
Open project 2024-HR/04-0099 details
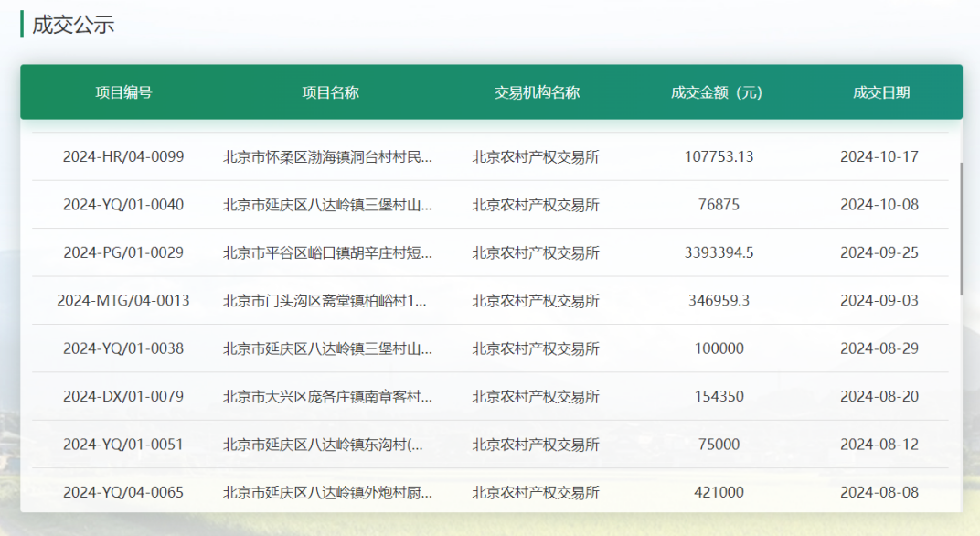click(x=122, y=155)
